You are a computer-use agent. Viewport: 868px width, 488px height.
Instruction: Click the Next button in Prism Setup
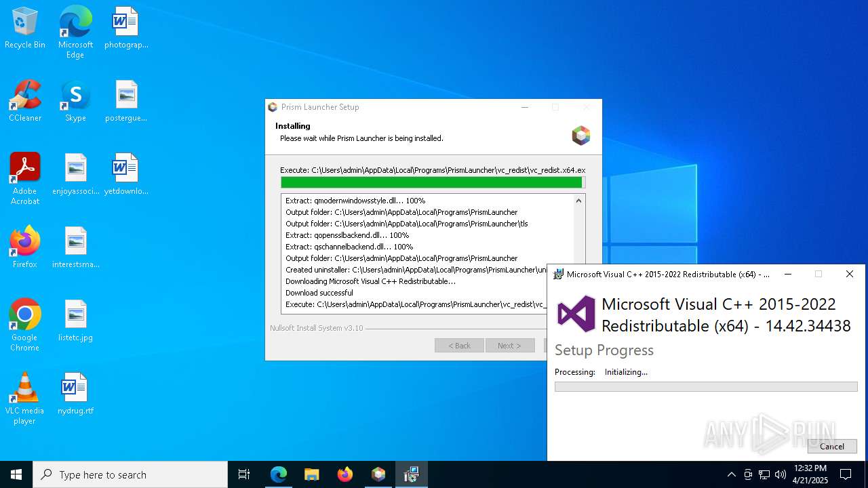[509, 345]
